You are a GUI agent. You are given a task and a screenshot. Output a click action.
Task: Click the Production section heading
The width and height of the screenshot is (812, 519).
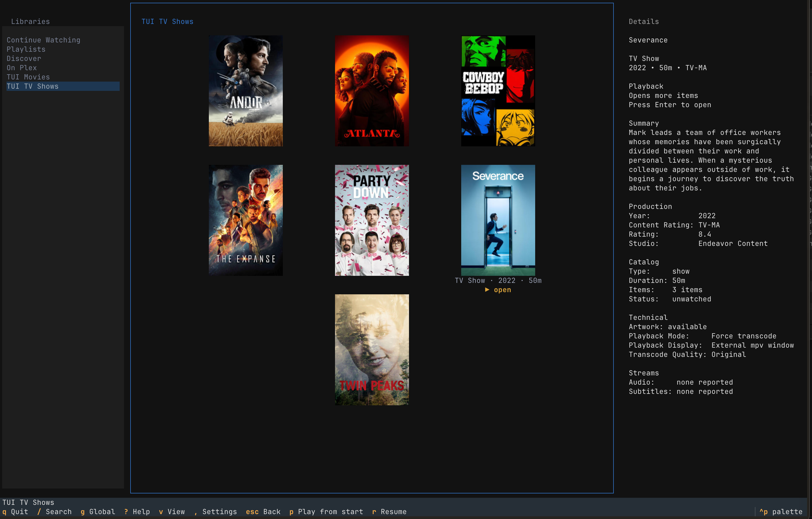coord(650,206)
